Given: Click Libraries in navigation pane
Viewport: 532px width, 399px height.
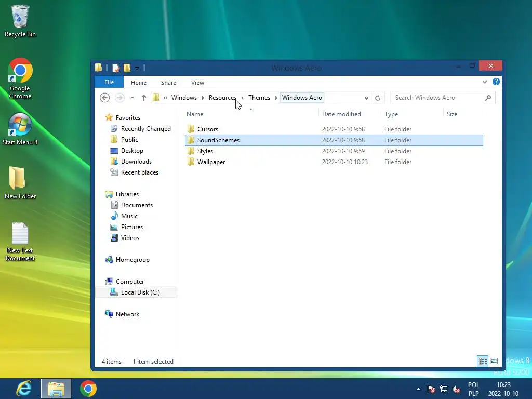Looking at the screenshot, I should click(127, 194).
